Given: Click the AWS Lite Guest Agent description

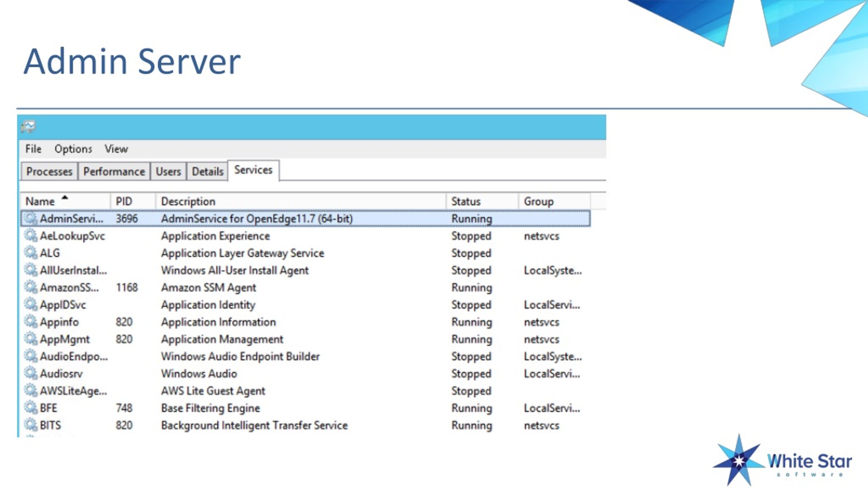Looking at the screenshot, I should pyautogui.click(x=213, y=391).
